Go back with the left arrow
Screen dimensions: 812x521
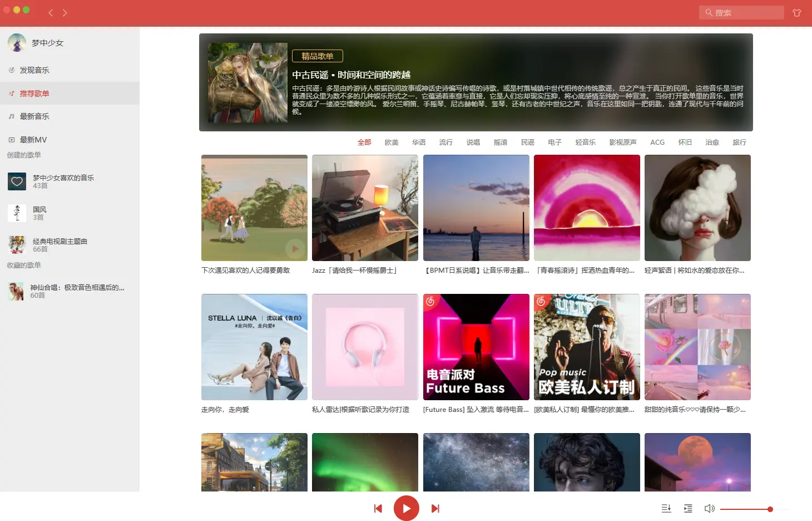[x=51, y=12]
